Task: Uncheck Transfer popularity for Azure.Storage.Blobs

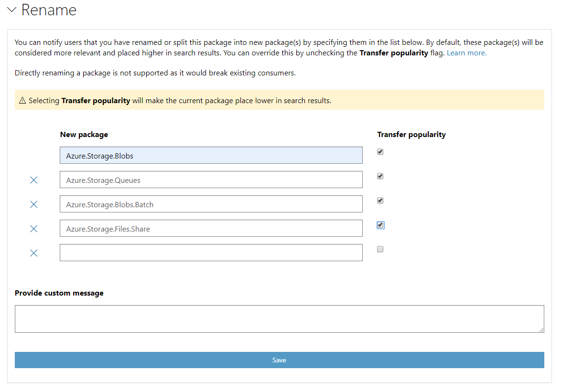Action: point(380,152)
